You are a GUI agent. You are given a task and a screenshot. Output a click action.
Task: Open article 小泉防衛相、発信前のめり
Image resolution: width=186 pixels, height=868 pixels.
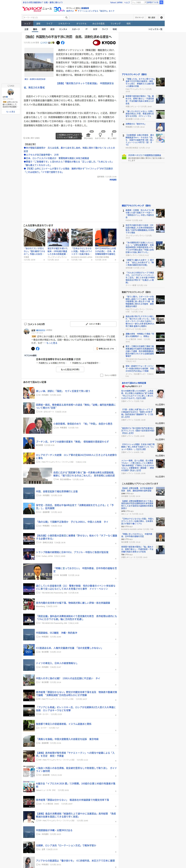pos(82,424)
